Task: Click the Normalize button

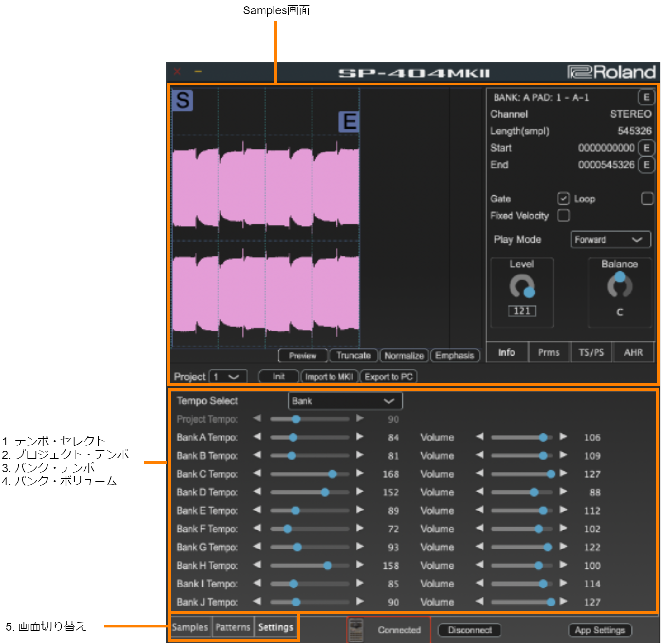Action: tap(404, 356)
